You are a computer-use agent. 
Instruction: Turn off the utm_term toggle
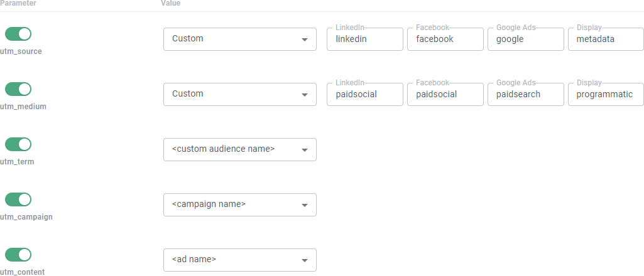pos(18,144)
